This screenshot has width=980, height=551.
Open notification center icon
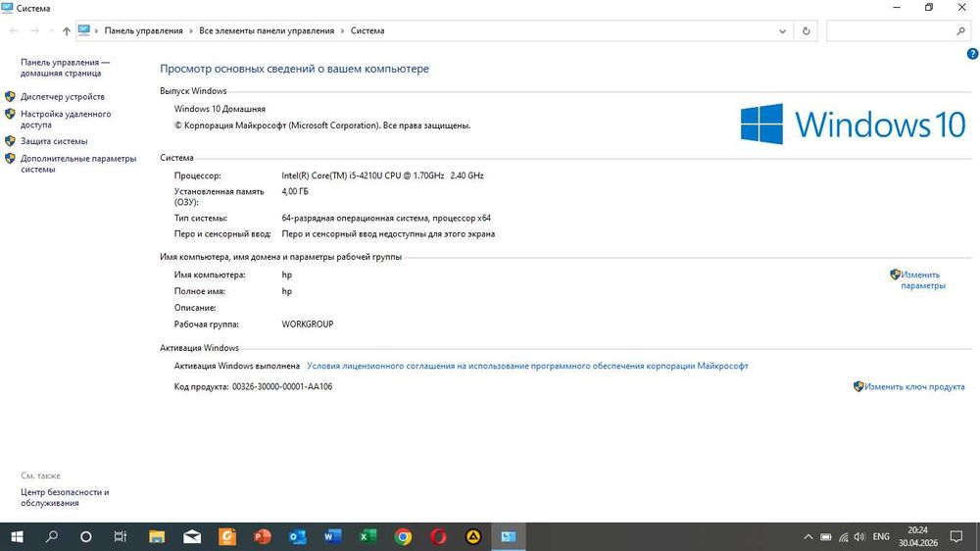pos(956,536)
